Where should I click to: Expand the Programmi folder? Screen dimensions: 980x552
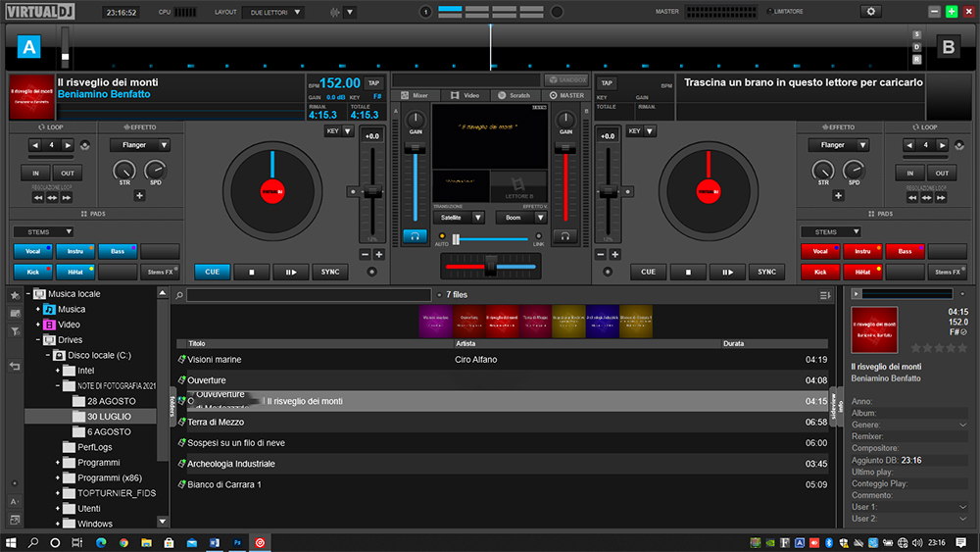[x=58, y=463]
